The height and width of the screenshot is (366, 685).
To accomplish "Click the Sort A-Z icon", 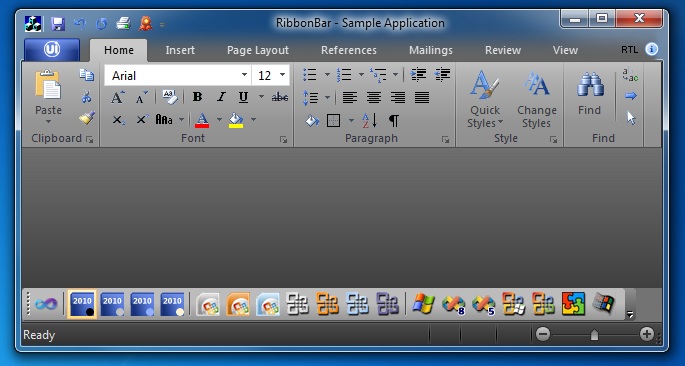I will [x=370, y=120].
